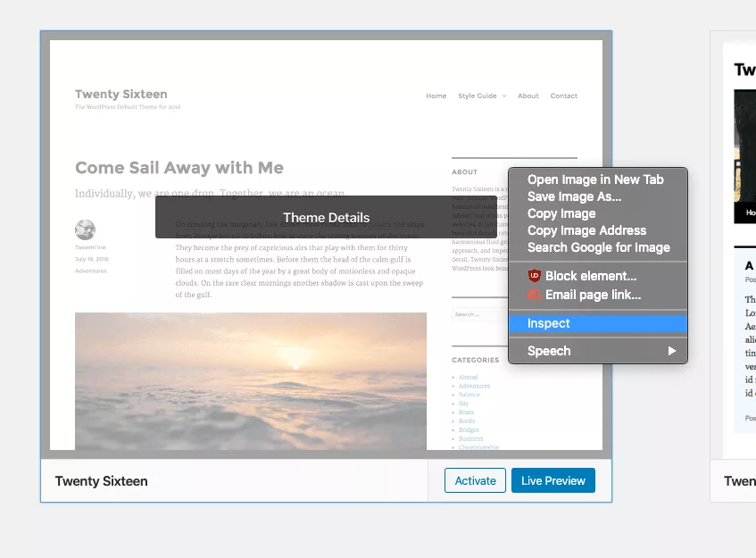This screenshot has width=756, height=558.
Task: Select Inspect in the context menu
Action: pos(598,323)
